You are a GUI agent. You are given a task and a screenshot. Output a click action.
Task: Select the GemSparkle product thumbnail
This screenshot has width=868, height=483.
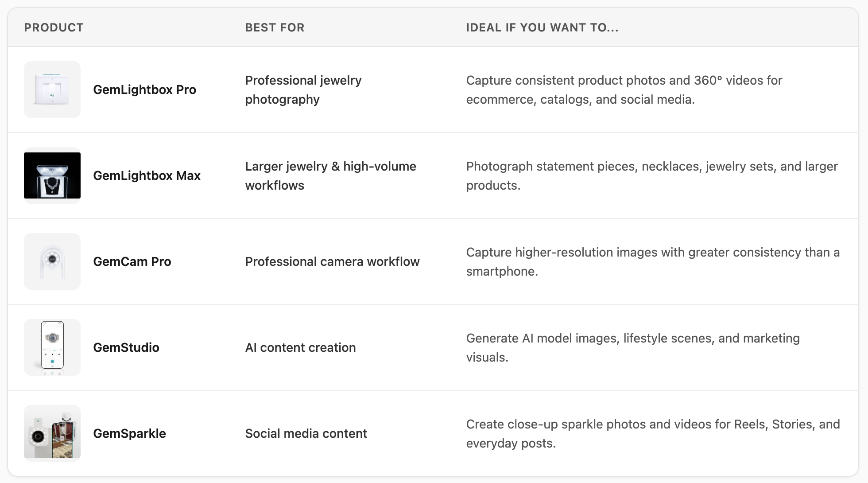click(x=52, y=433)
